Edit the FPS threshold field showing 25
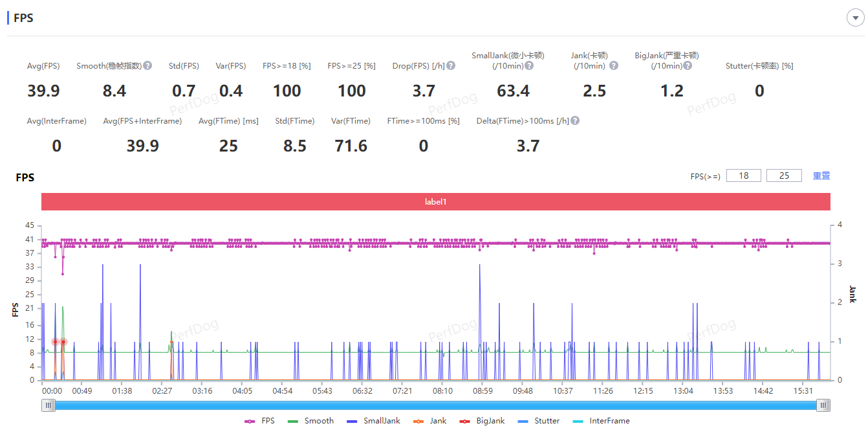Image resolution: width=868 pixels, height=428 pixels. (x=784, y=175)
